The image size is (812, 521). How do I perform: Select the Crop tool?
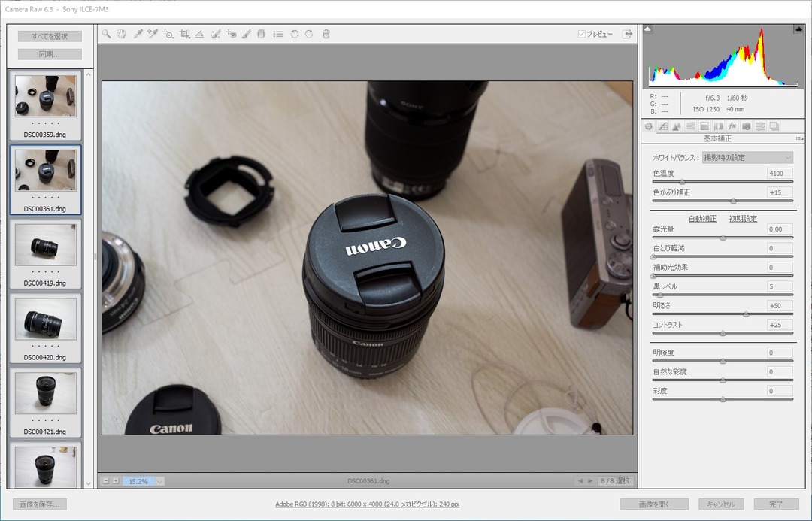[184, 34]
